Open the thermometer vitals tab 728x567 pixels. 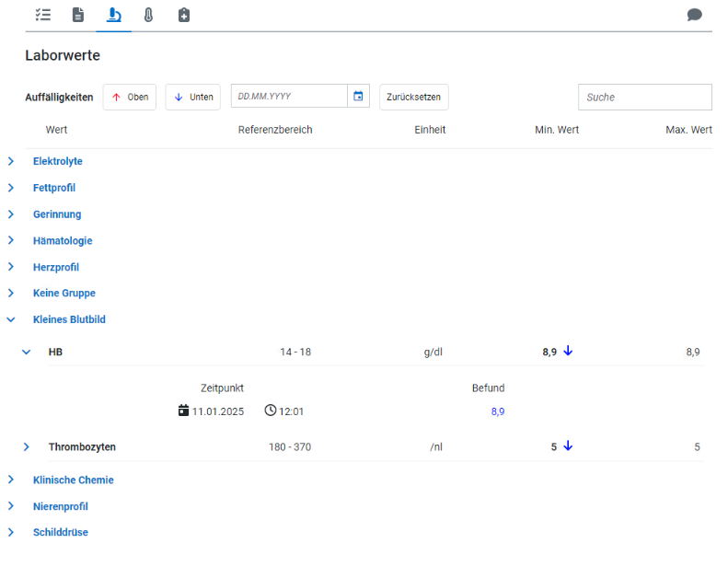coord(148,15)
